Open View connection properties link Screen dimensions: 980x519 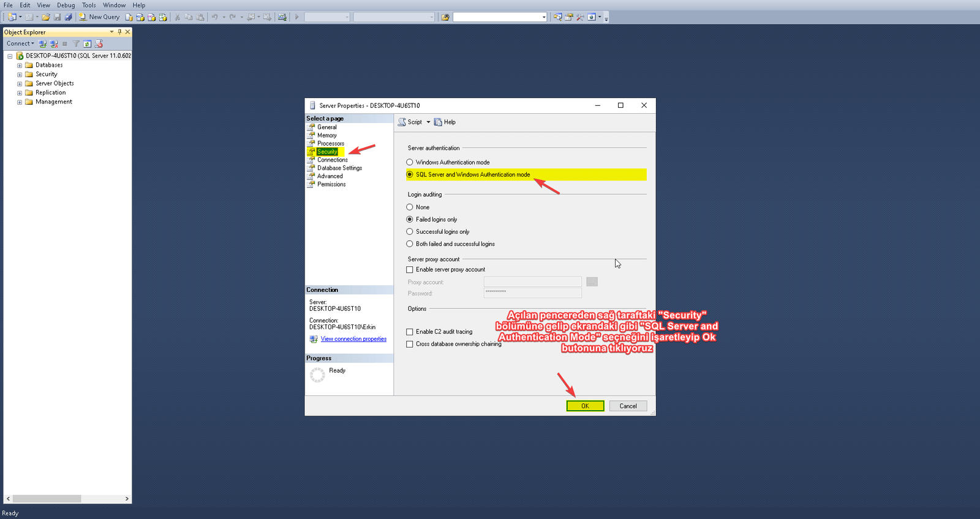point(353,339)
